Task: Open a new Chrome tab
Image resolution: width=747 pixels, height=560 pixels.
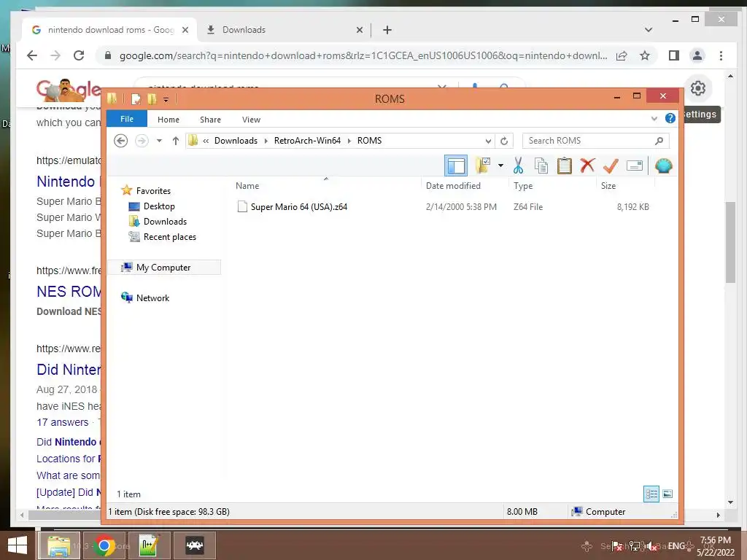Action: click(x=387, y=30)
